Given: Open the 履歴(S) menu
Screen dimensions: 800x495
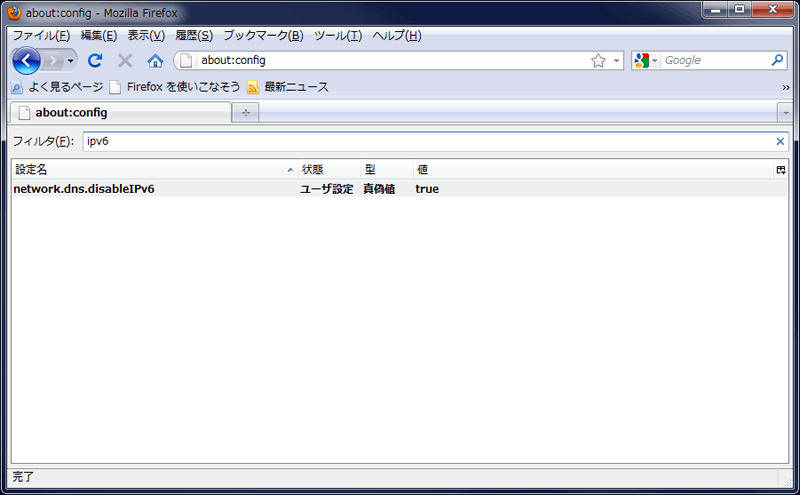Looking at the screenshot, I should pos(194,35).
